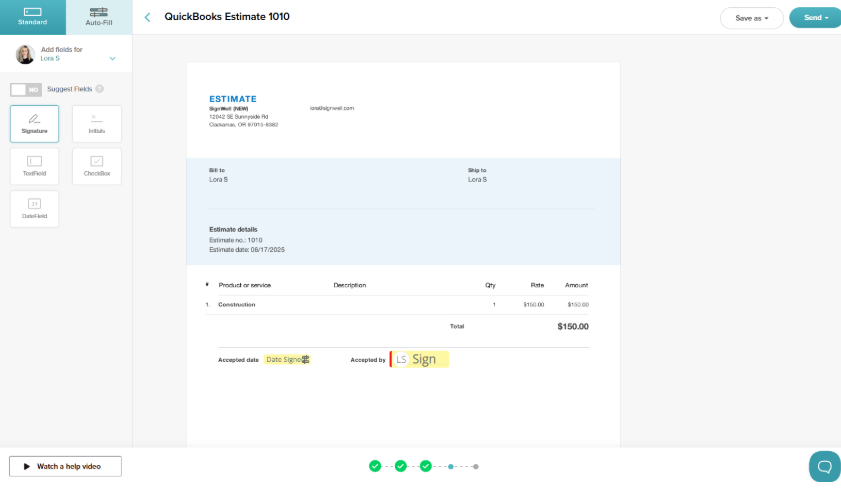The height and width of the screenshot is (491, 841).
Task: Open the Save as dropdown
Action: point(750,18)
